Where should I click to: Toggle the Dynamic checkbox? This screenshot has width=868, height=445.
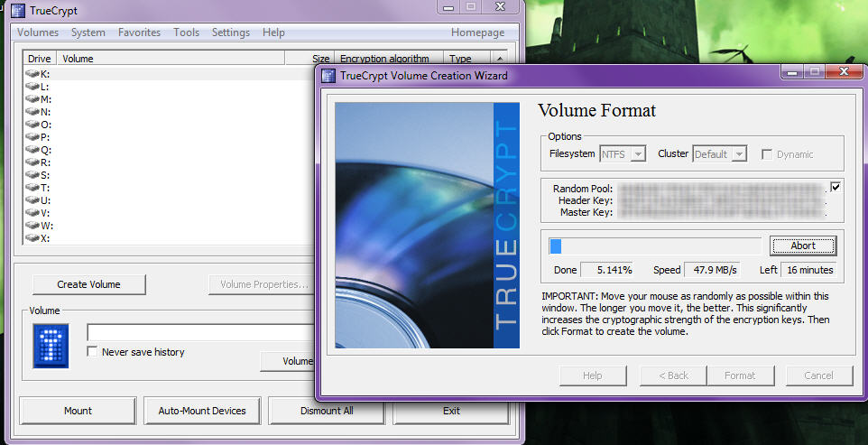(x=767, y=154)
